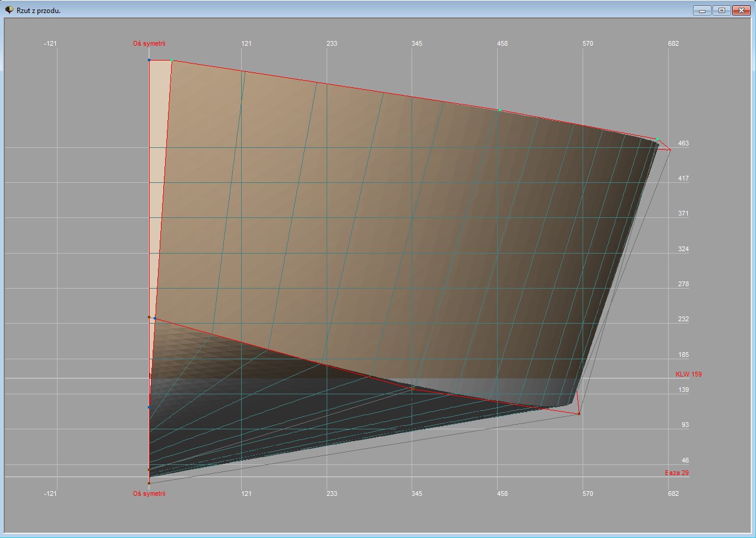Click the red 'KLW 159' waterline label
The height and width of the screenshot is (538, 756).
(x=688, y=374)
